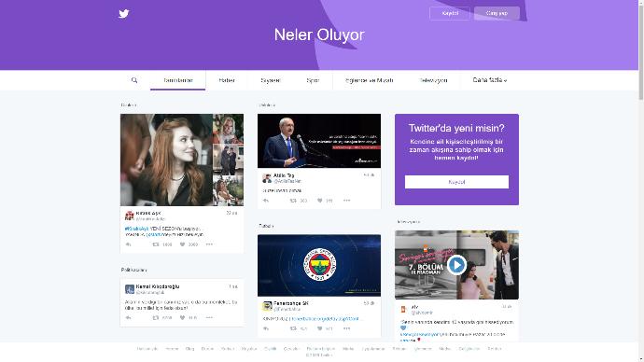Image resolution: width=644 pixels, height=362 pixels.
Task: Open the Atilla Taş profile name
Action: point(284,175)
